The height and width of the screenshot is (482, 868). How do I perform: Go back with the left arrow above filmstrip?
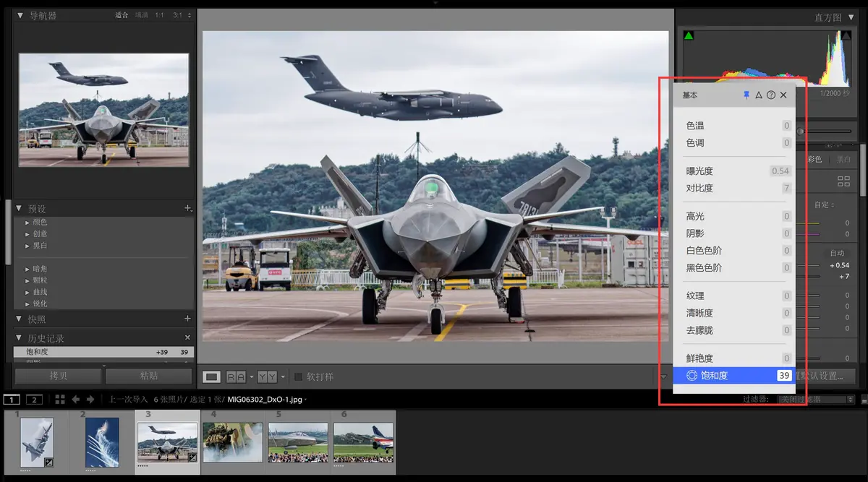click(75, 399)
